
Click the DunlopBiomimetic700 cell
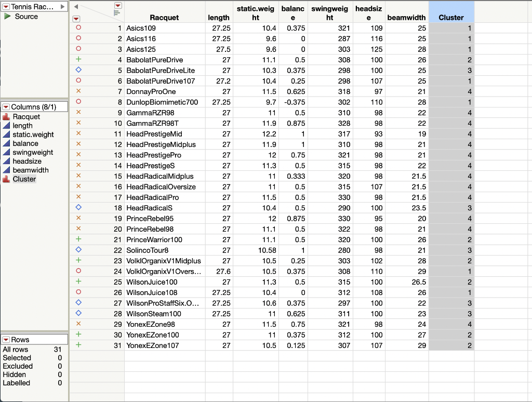point(162,102)
